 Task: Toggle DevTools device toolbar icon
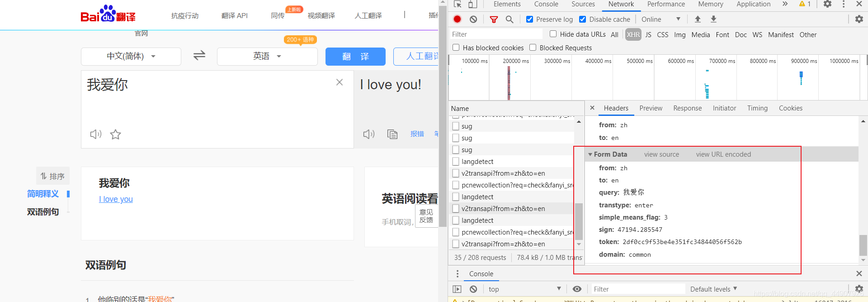(472, 4)
